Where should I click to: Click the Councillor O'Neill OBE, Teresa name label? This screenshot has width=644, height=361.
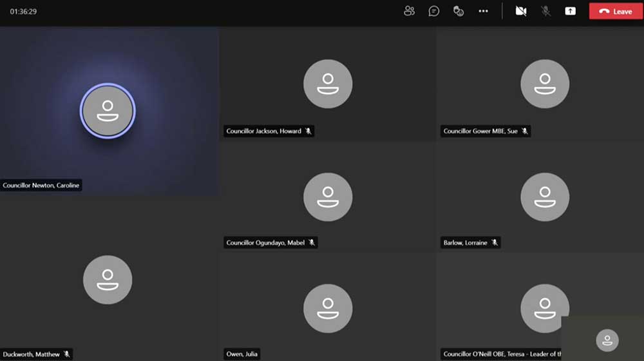501,354
